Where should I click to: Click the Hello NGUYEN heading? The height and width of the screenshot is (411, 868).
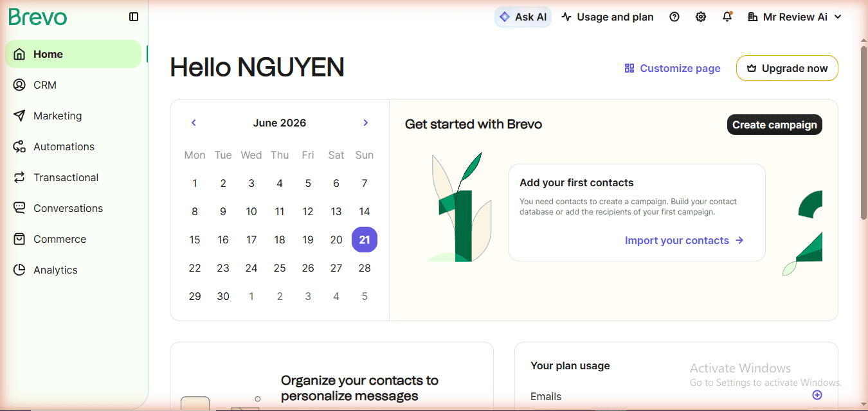point(257,67)
